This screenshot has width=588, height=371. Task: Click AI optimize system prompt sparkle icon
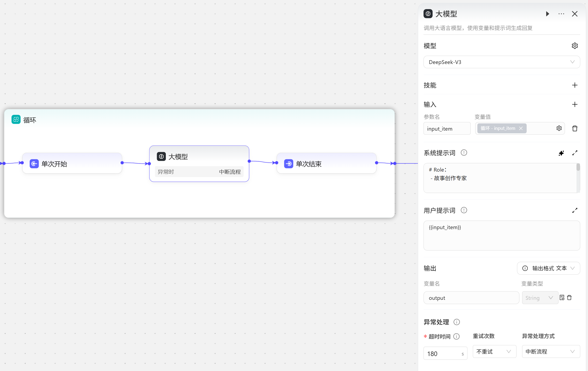(561, 153)
